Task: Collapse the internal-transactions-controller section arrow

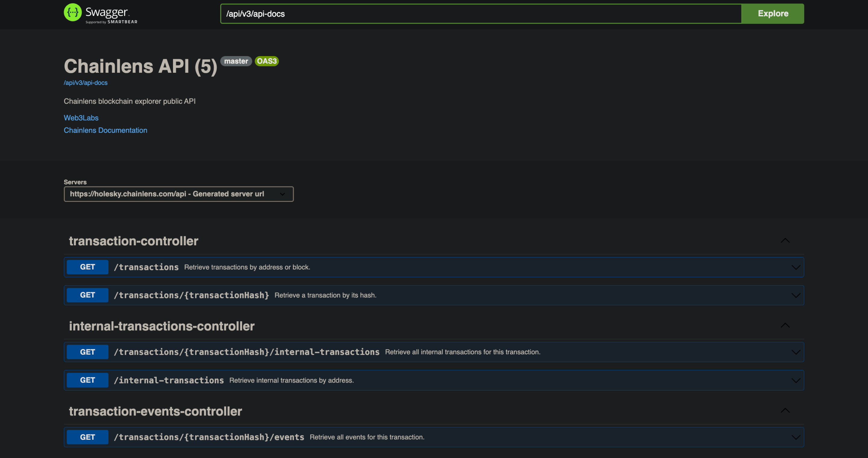Action: (785, 326)
